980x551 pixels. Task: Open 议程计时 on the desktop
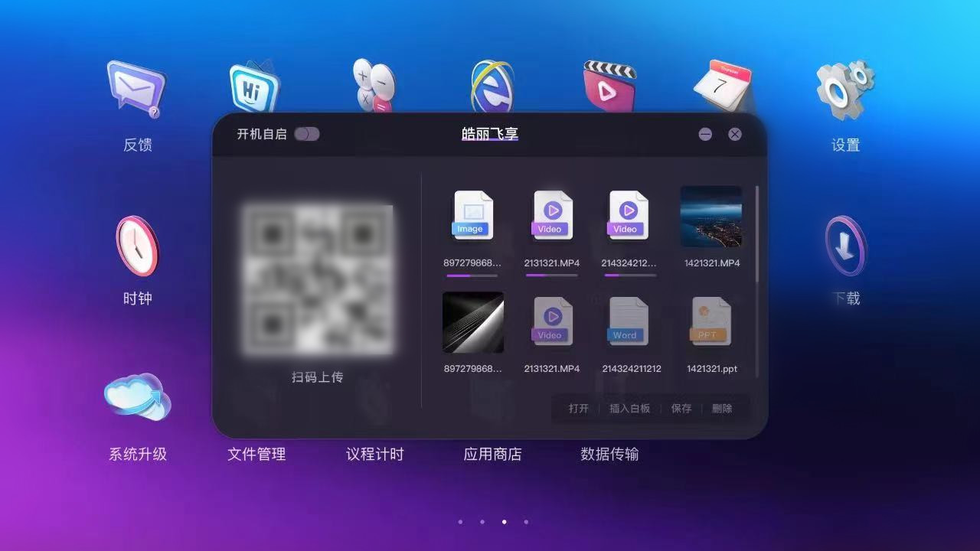coord(374,454)
